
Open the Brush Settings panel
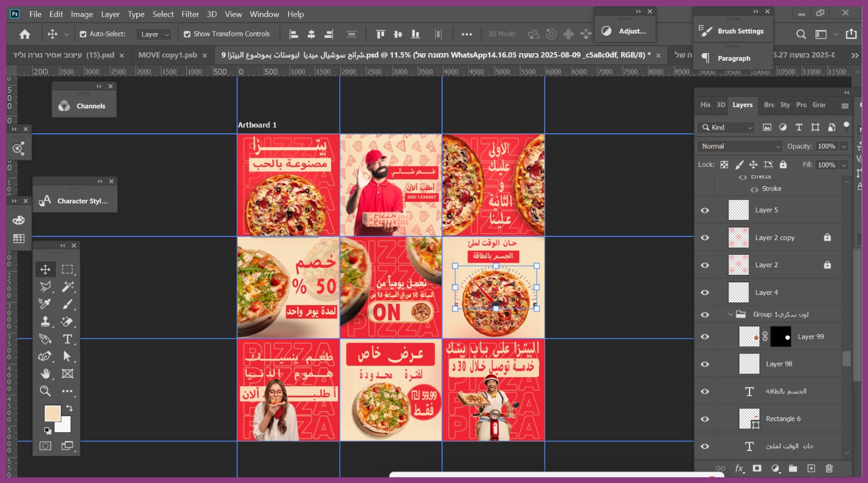pos(733,31)
